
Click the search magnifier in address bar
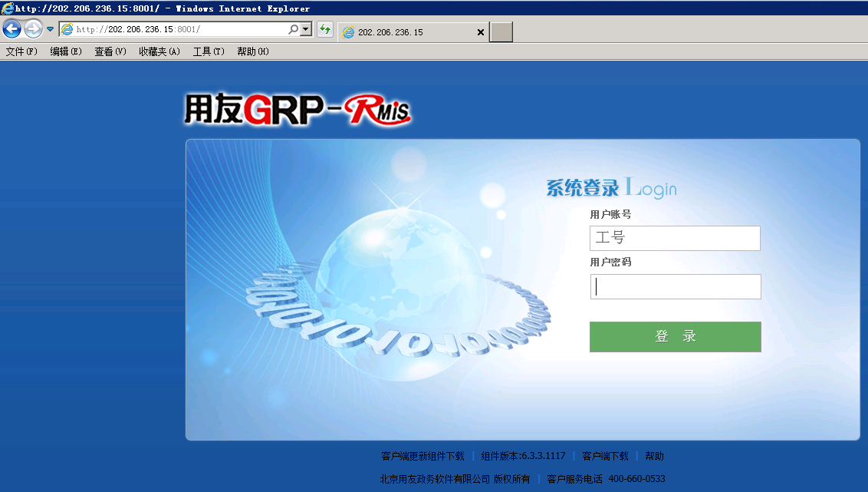point(293,30)
